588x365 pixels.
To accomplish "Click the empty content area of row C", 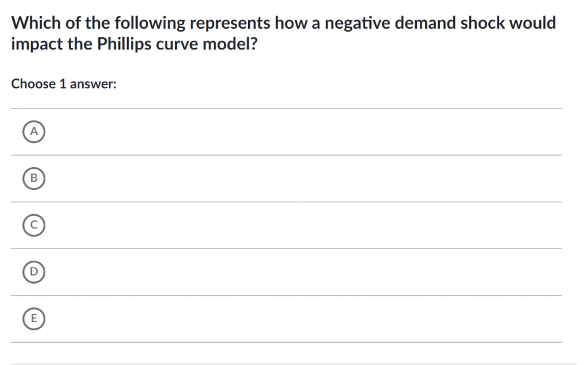I will coord(287,225).
